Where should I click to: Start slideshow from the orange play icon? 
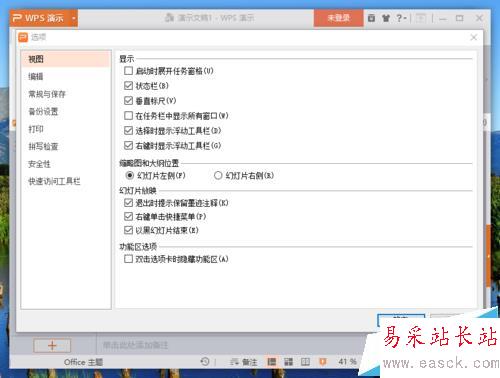[x=322, y=361]
